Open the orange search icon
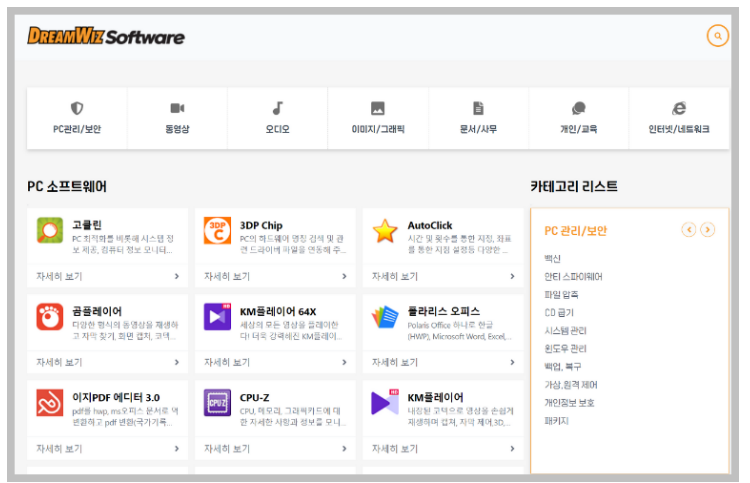 coord(717,36)
